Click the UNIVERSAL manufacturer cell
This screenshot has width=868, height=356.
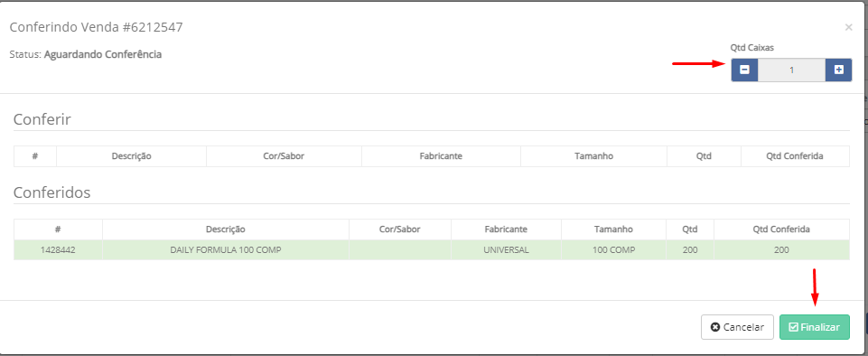coord(506,249)
